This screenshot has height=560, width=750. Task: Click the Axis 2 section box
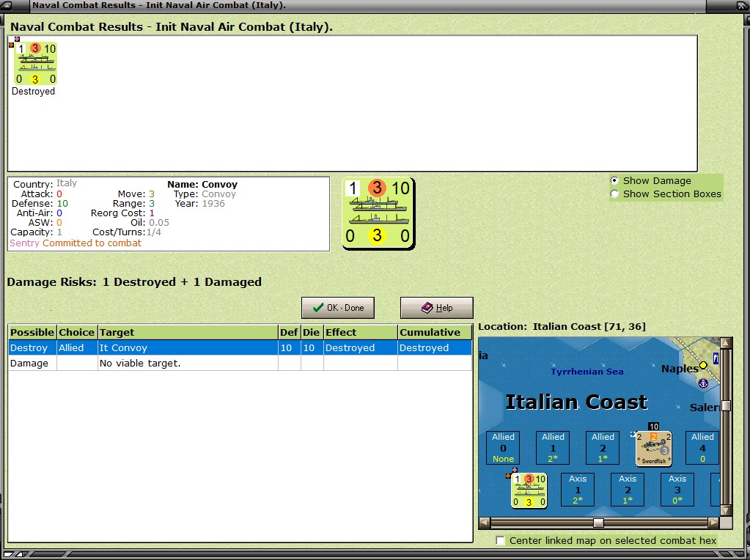click(x=628, y=489)
